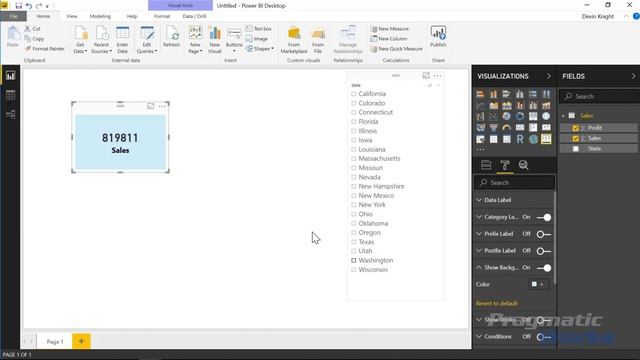Select the Donut chart visualization
The image size is (640, 360).
[x=520, y=116]
